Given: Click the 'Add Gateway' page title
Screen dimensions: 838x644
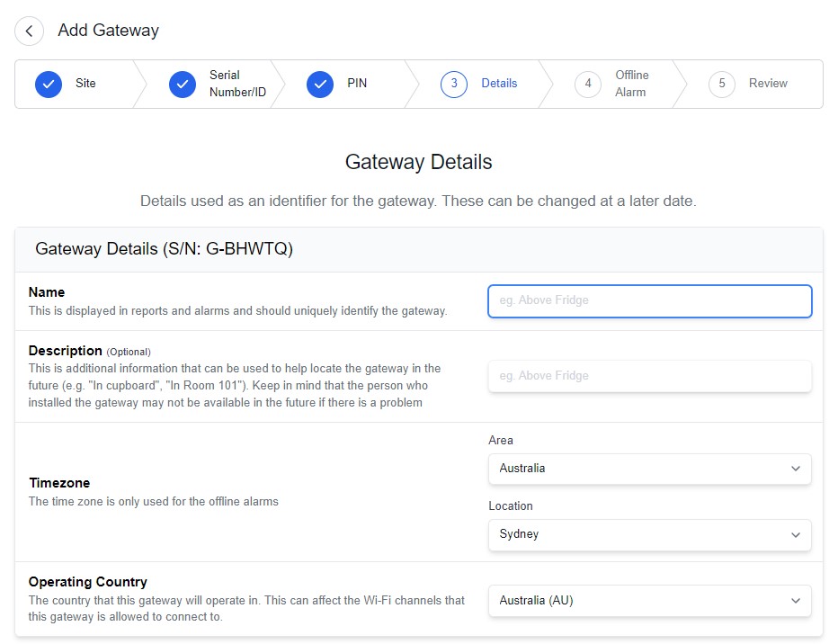Looking at the screenshot, I should click(x=109, y=31).
